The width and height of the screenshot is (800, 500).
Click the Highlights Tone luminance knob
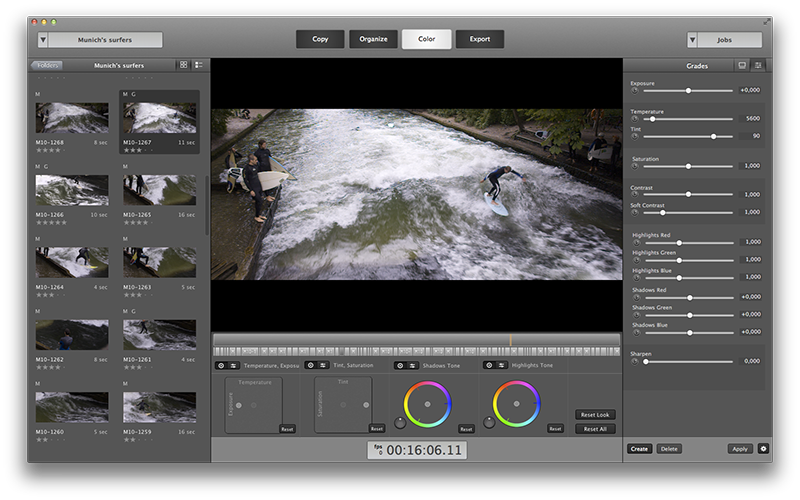pyautogui.click(x=489, y=422)
